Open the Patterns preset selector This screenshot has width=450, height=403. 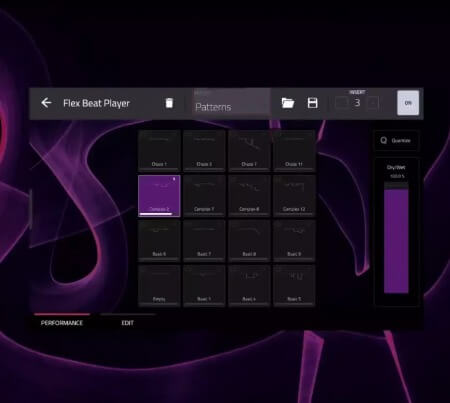231,103
